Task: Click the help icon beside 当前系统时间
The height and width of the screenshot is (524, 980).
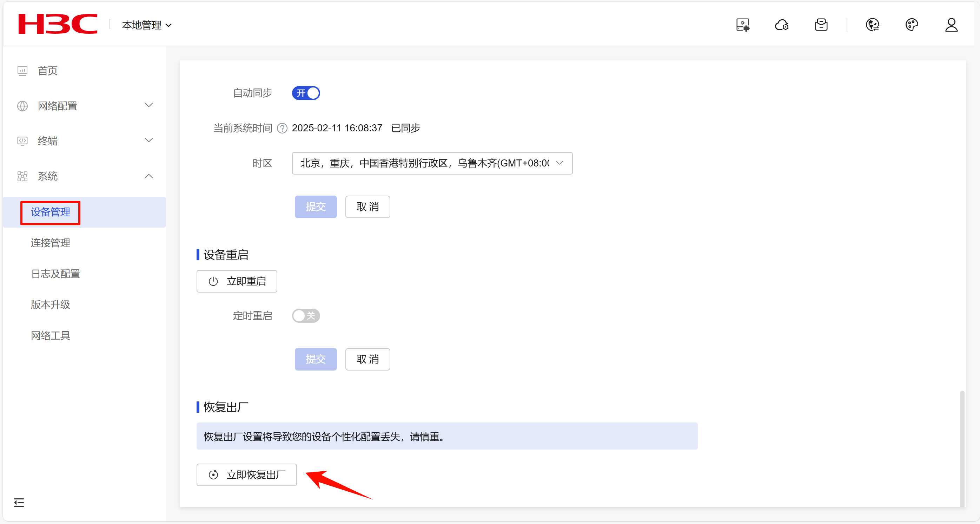Action: point(282,128)
